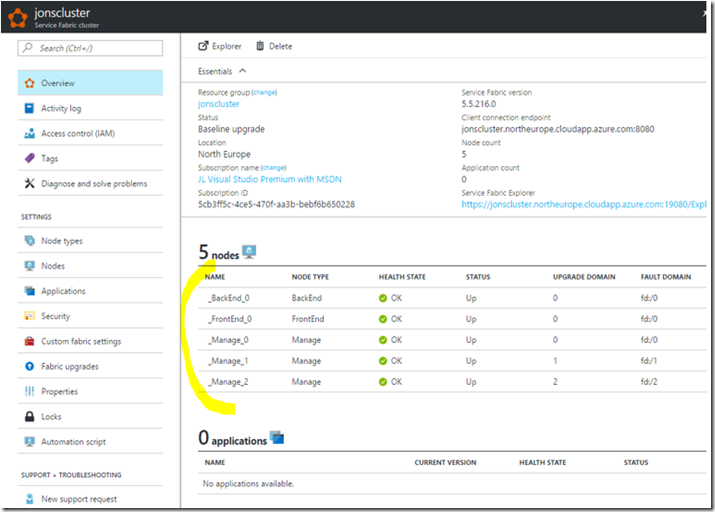The image size is (715, 512).
Task: Click the nodes monitor icon beside '5 nodes'
Action: pyautogui.click(x=249, y=252)
